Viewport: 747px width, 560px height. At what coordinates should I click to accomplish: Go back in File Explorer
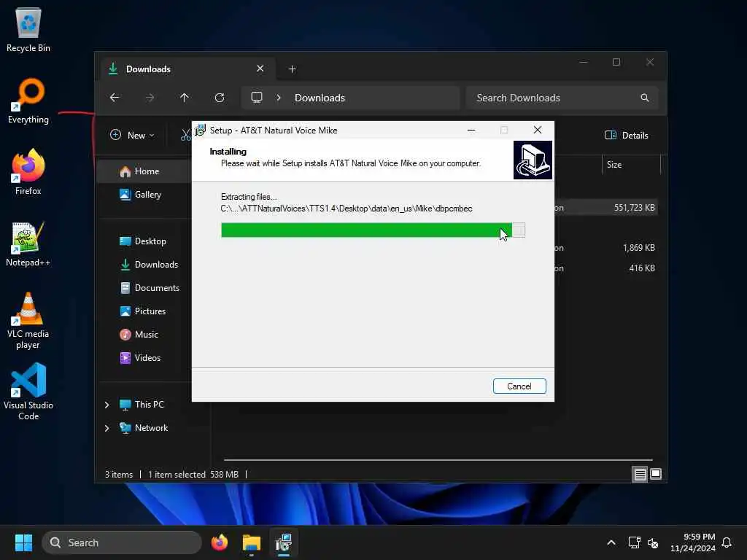point(115,98)
